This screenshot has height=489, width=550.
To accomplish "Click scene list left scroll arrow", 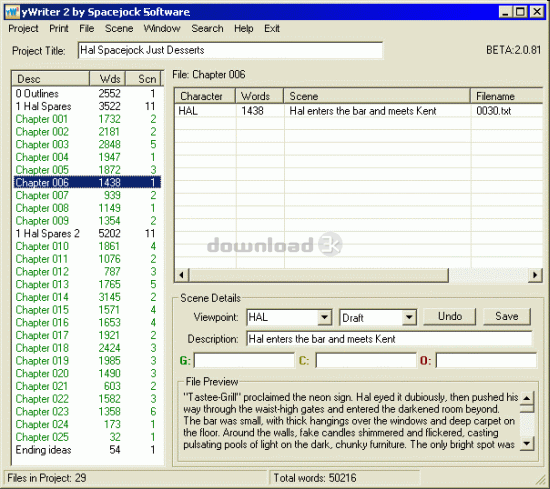I will [x=182, y=275].
